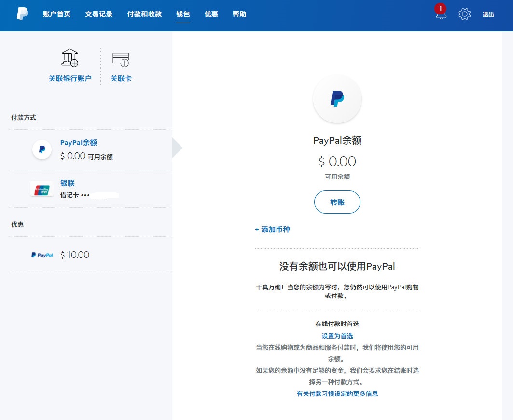Click the 优惠 heading in the sidebar

point(17,224)
